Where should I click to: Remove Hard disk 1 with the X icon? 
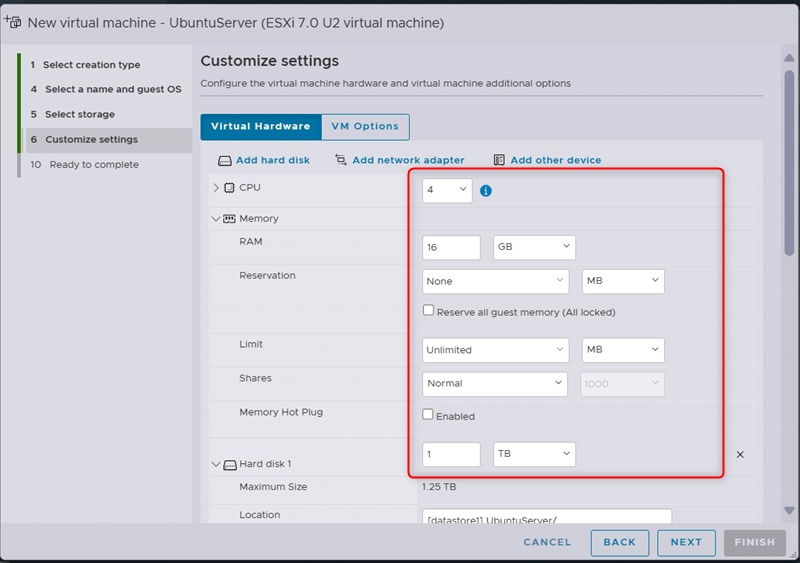pyautogui.click(x=740, y=454)
